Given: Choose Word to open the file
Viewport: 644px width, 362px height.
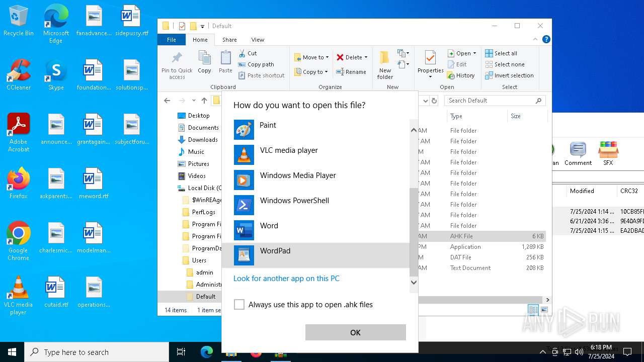Looking at the screenshot, I should (x=315, y=230).
